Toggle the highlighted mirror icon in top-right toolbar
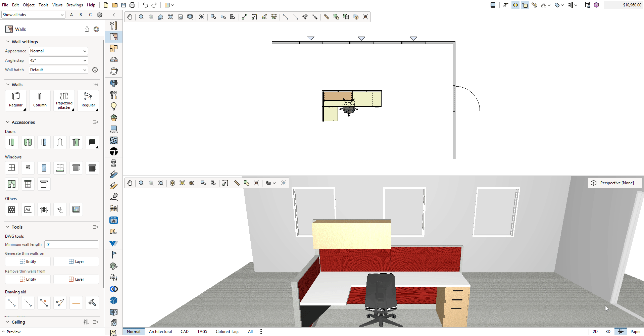Viewport: 644px width, 336px height. (515, 5)
